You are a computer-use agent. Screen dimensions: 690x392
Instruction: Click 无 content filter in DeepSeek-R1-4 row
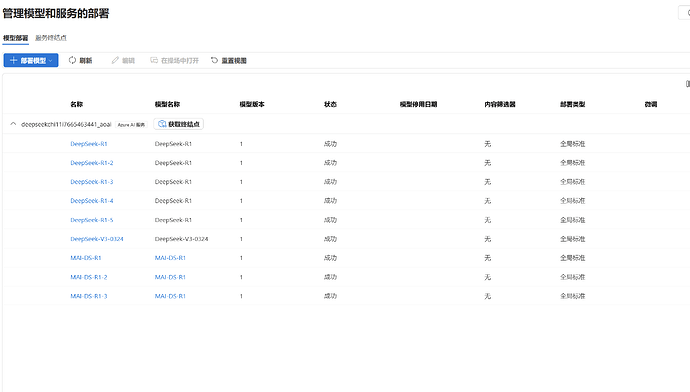pyautogui.click(x=488, y=201)
